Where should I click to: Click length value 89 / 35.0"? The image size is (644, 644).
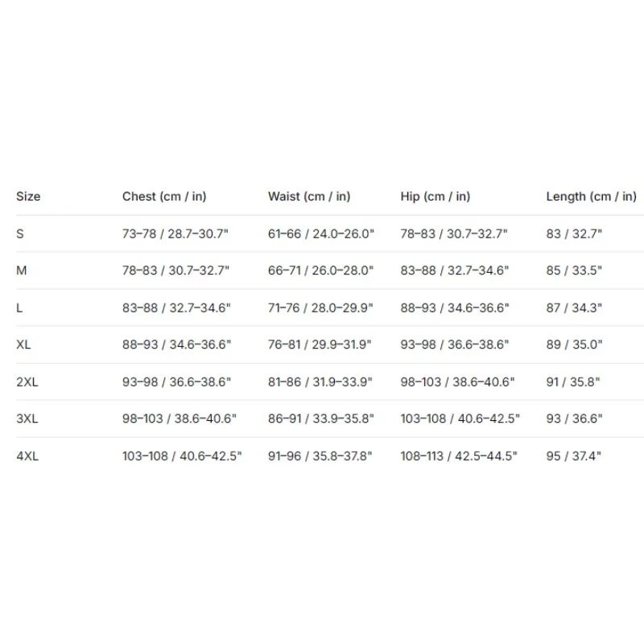tap(574, 345)
